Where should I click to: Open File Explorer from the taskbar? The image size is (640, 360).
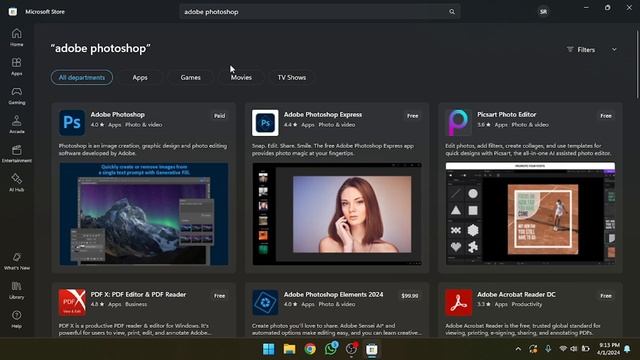289,349
